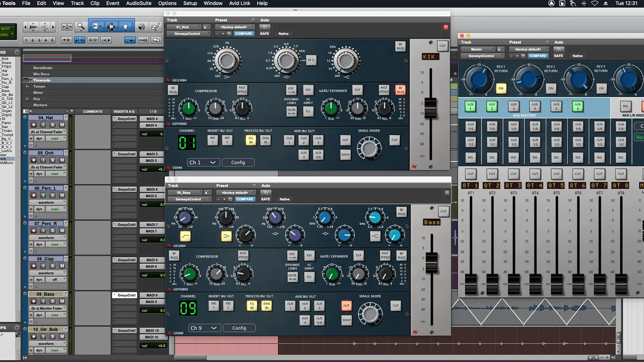644x362 pixels.
Task: Toggle REV 1 RETURN ON button
Action: 501,88
